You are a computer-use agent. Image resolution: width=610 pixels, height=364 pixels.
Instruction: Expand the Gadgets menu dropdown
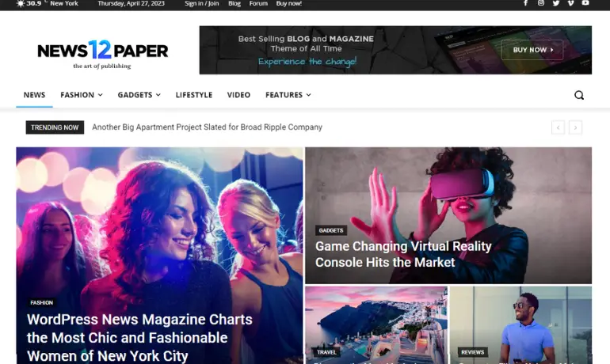(x=139, y=95)
